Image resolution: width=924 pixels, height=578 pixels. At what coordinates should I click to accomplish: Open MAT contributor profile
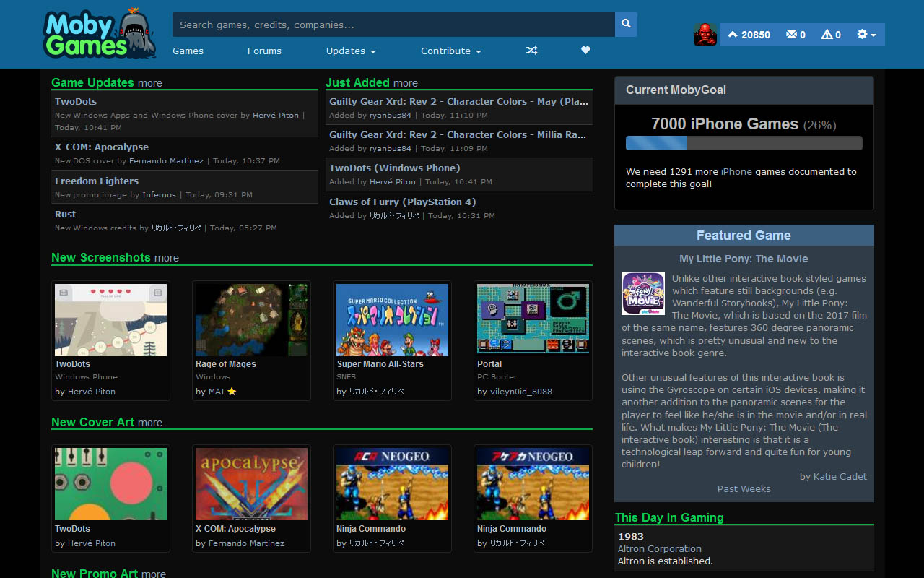point(217,392)
